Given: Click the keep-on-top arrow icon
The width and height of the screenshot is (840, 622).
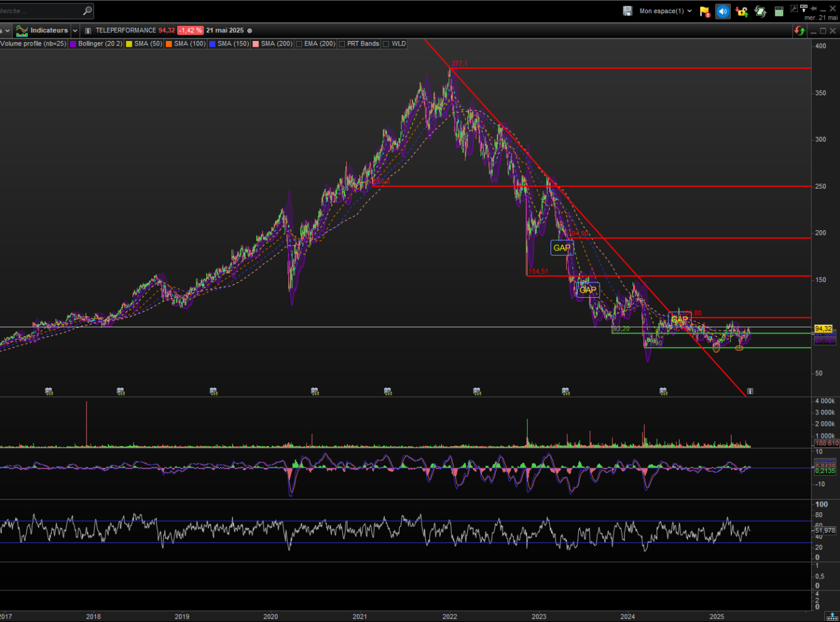Looking at the screenshot, I should click(x=803, y=8).
